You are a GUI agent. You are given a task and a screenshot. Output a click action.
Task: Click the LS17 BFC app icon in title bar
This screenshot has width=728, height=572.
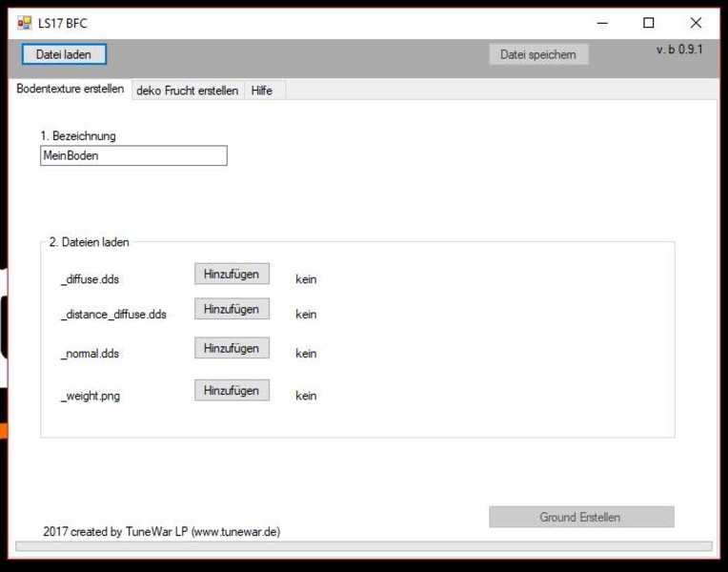click(24, 23)
